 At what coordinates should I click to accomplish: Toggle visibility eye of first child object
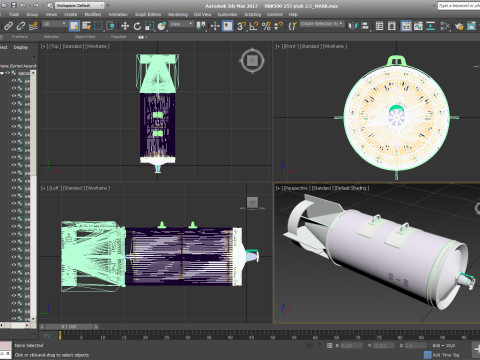[14, 80]
